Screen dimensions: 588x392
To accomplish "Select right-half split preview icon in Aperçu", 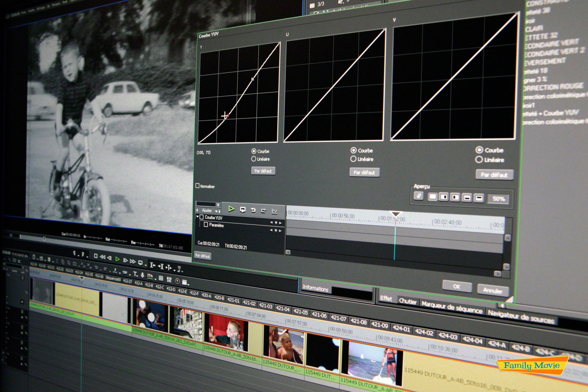I will (455, 197).
